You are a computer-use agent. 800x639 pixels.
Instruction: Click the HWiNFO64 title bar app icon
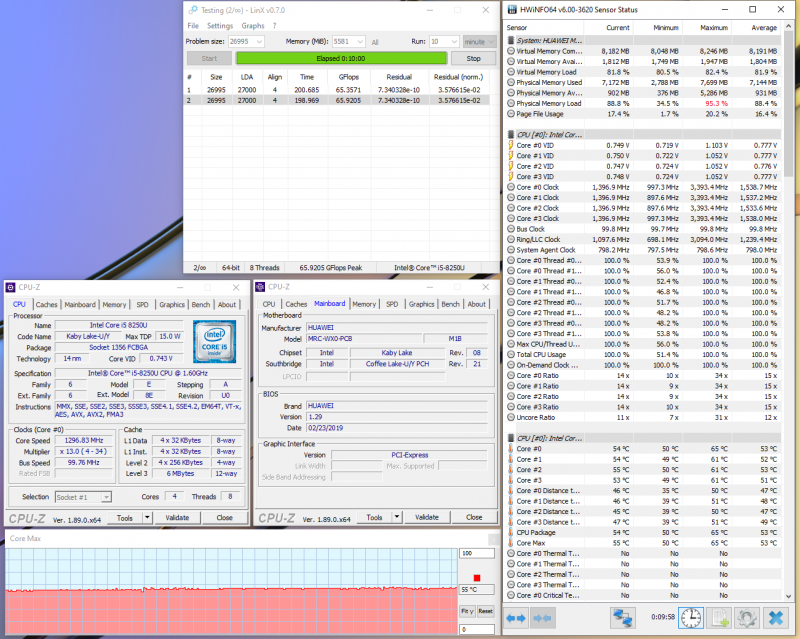(x=511, y=10)
